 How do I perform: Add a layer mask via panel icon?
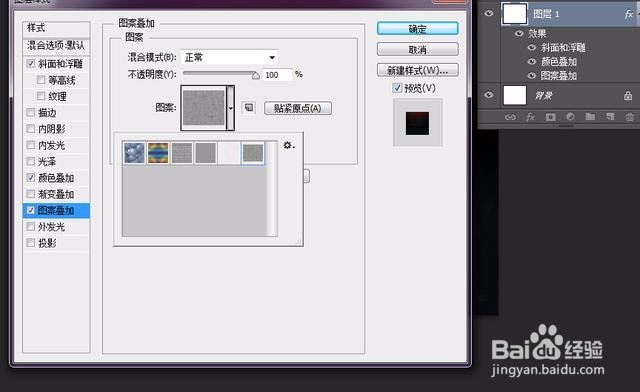point(550,117)
